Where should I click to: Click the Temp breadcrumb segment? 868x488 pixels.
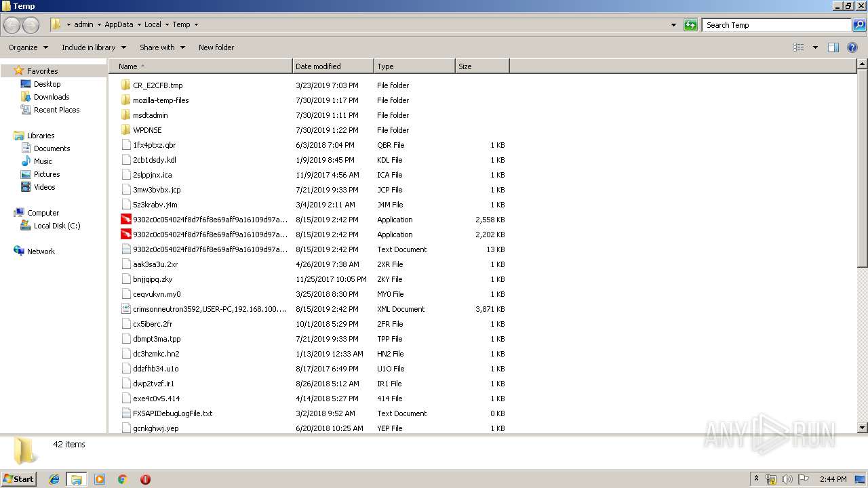click(181, 25)
